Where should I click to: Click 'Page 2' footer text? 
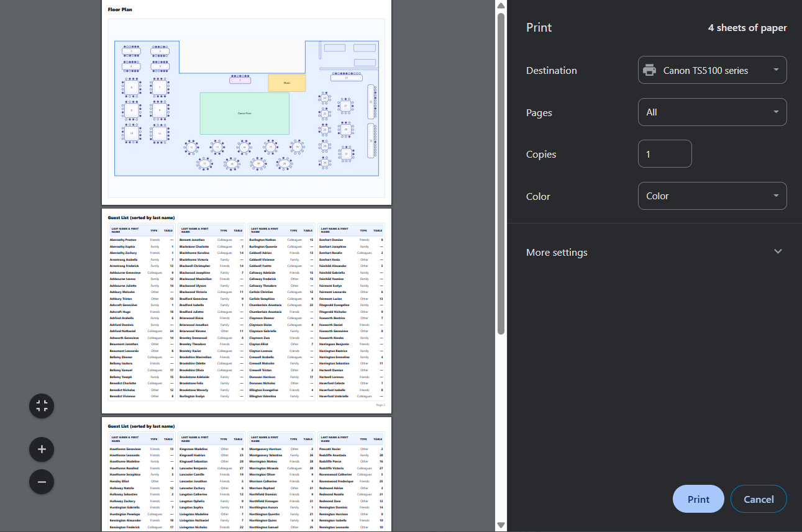[x=380, y=405]
